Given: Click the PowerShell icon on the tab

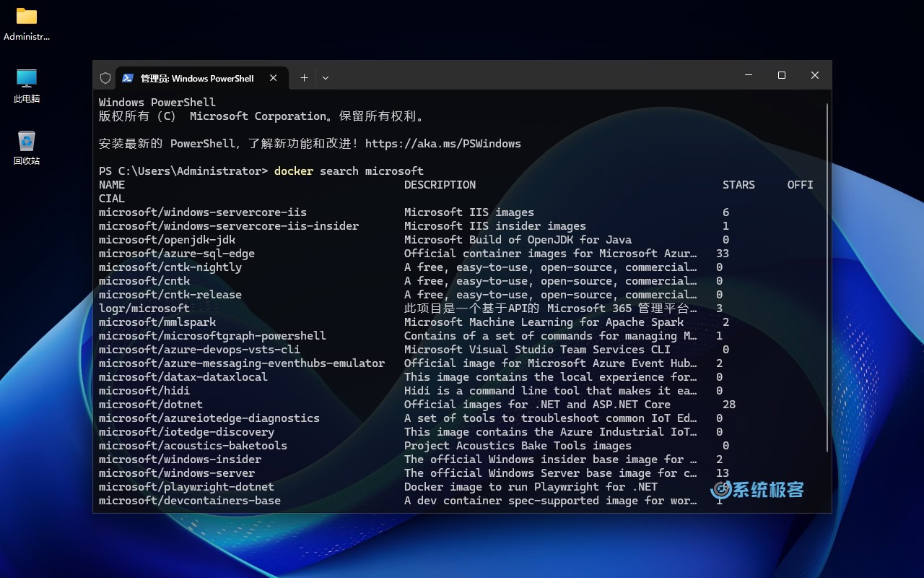Looking at the screenshot, I should (128, 78).
